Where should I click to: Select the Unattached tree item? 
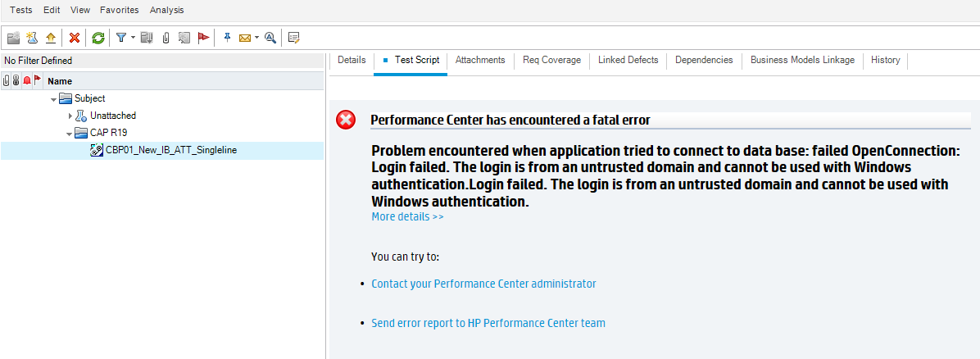tap(112, 116)
